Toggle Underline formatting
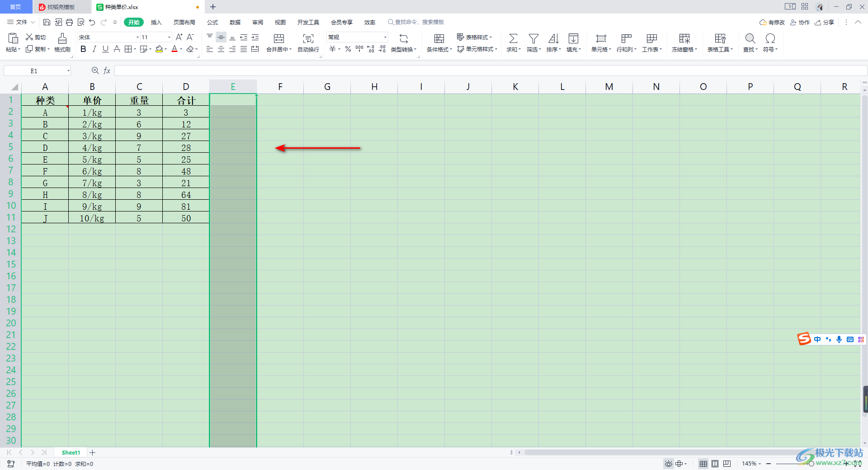 (105, 49)
